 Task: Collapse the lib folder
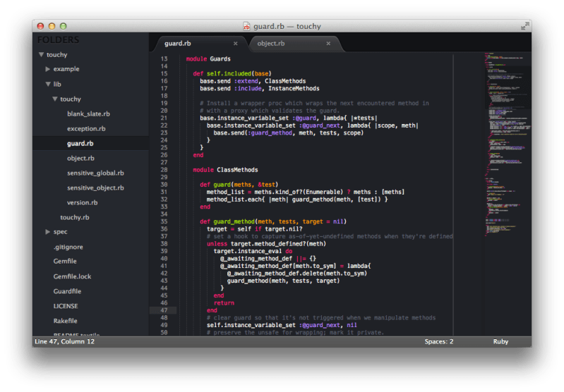click(48, 84)
